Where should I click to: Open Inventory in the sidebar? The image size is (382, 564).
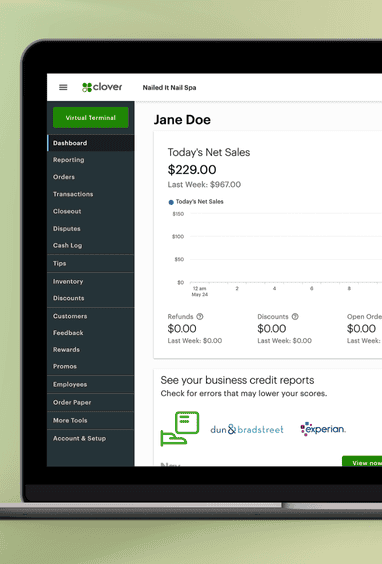coord(91,281)
